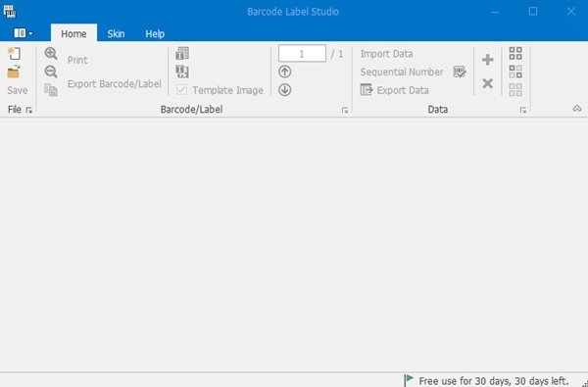Maximize the Barcode Label Studio window
Screen dimensions: 588x387
click(x=533, y=12)
